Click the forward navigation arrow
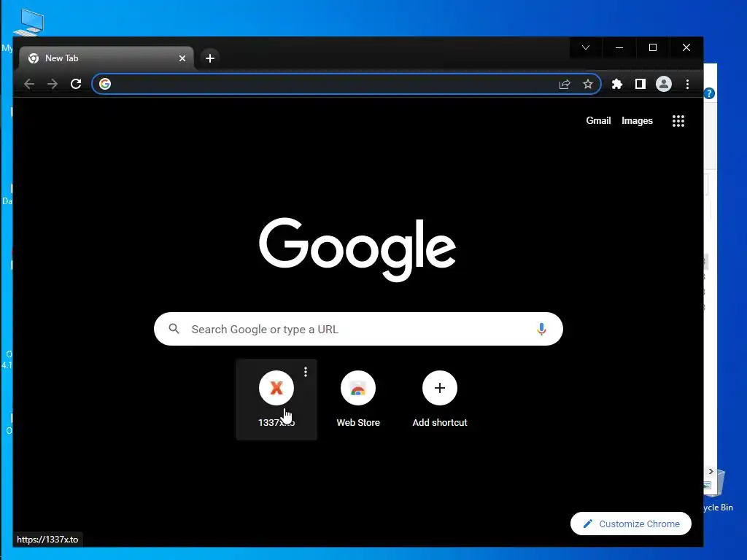The width and height of the screenshot is (747, 560). coord(53,85)
